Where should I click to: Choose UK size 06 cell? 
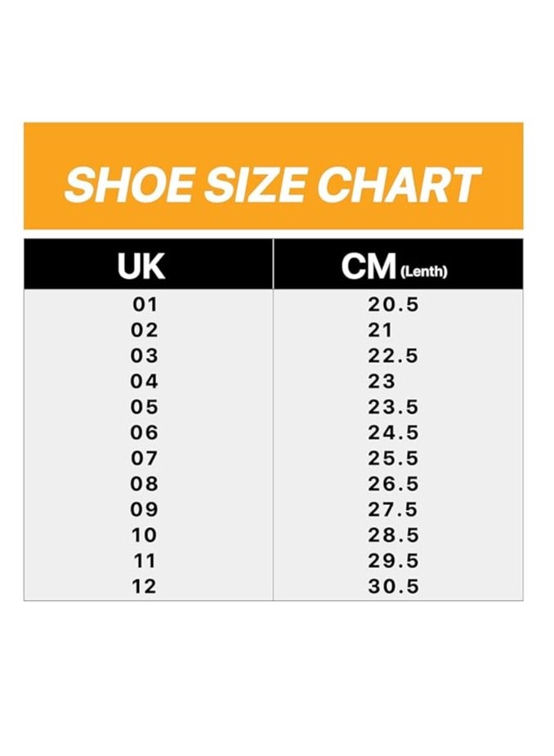(x=145, y=433)
